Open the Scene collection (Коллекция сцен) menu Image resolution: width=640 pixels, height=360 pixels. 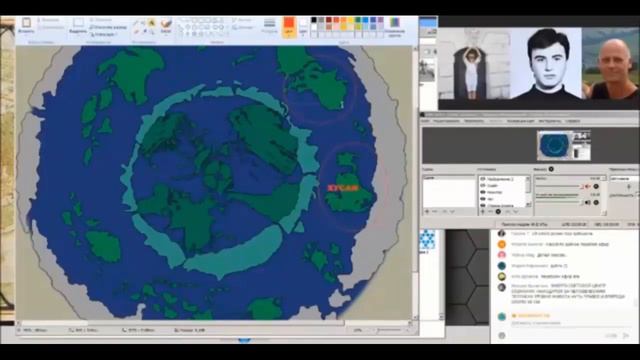520,121
